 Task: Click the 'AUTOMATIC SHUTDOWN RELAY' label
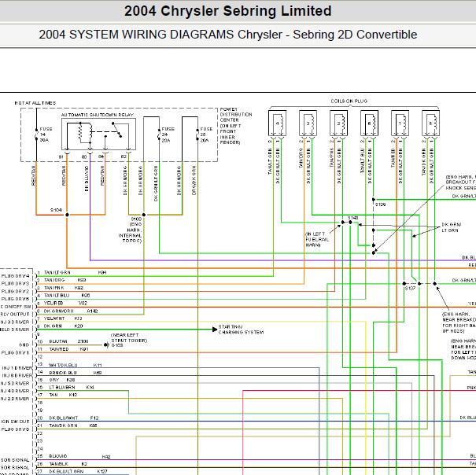coord(97,115)
